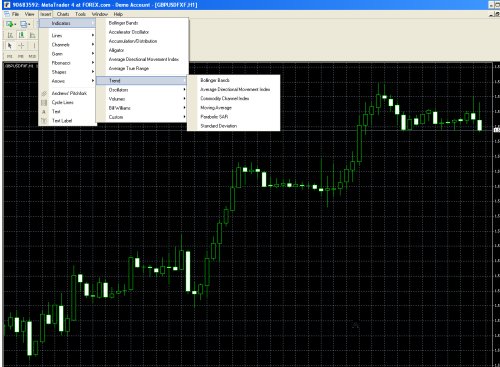Click the chart icon left of File
The height and width of the screenshot is (367, 500).
pyautogui.click(x=7, y=14)
